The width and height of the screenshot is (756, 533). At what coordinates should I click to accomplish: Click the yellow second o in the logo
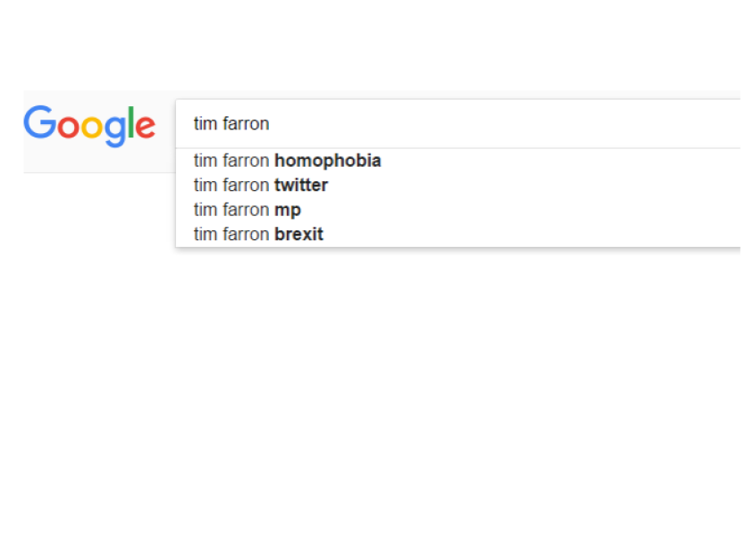(91, 128)
